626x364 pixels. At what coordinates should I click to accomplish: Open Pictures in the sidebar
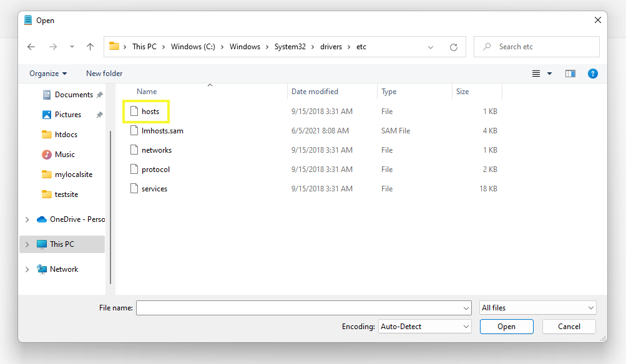click(x=67, y=115)
